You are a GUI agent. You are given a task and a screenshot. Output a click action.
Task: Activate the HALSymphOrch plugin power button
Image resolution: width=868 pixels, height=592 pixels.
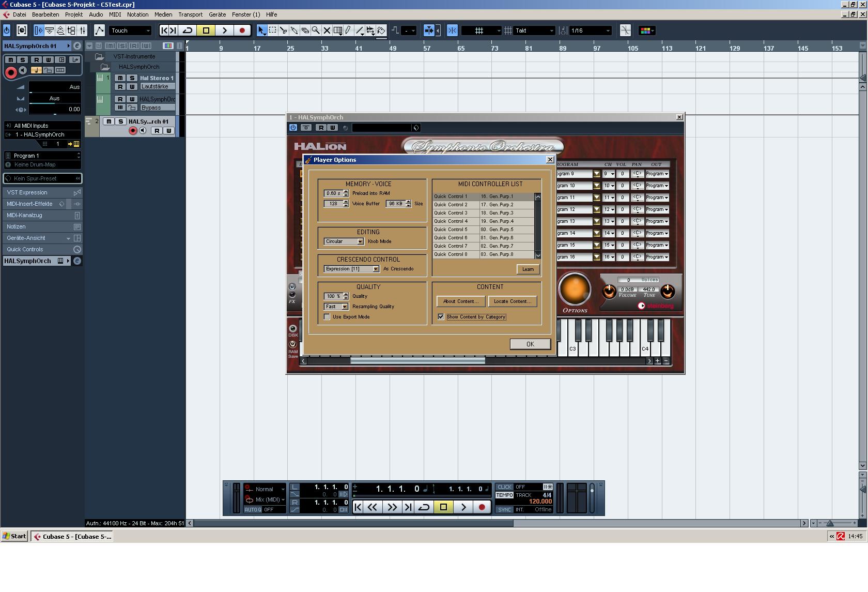pyautogui.click(x=293, y=128)
